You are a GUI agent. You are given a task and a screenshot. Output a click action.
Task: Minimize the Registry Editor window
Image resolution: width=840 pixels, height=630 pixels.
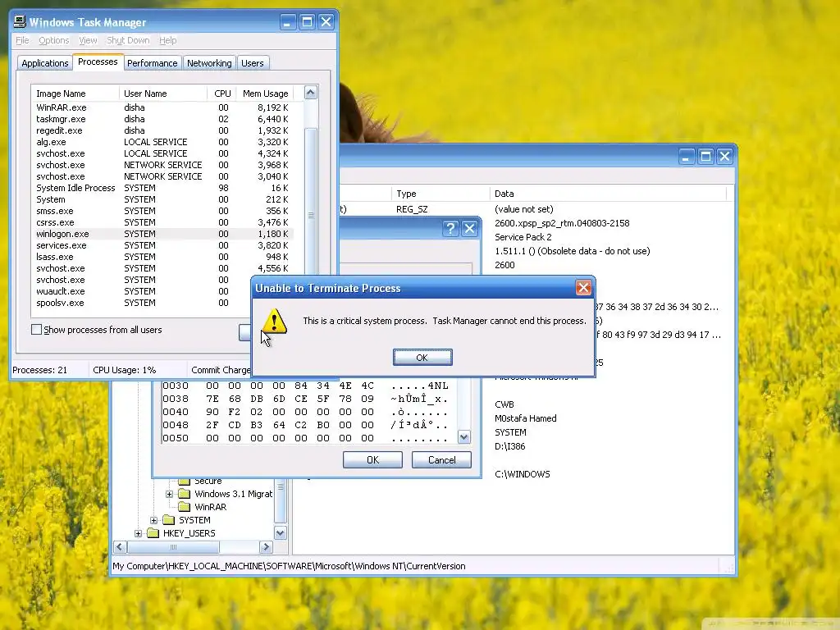point(687,157)
